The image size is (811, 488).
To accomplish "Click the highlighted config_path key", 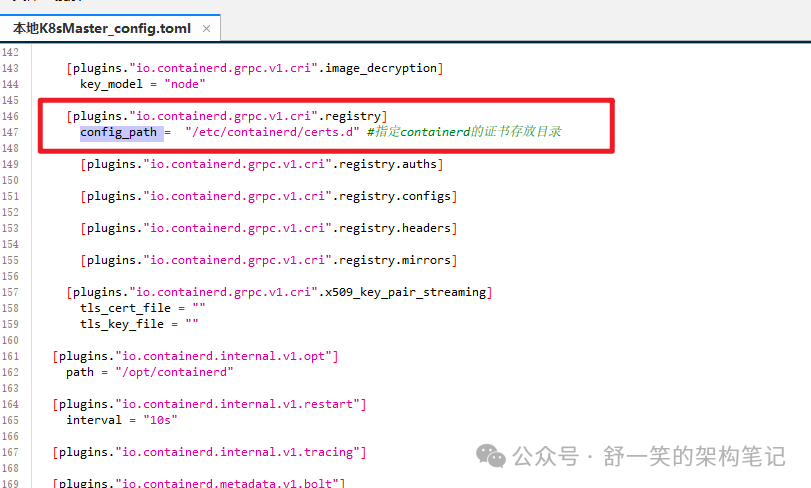I will (118, 132).
